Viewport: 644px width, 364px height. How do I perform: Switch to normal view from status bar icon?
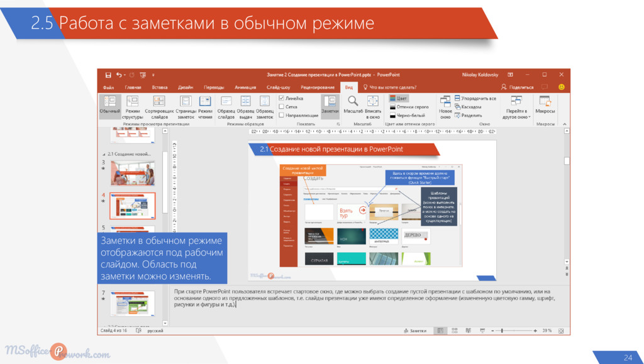pyautogui.click(x=440, y=330)
